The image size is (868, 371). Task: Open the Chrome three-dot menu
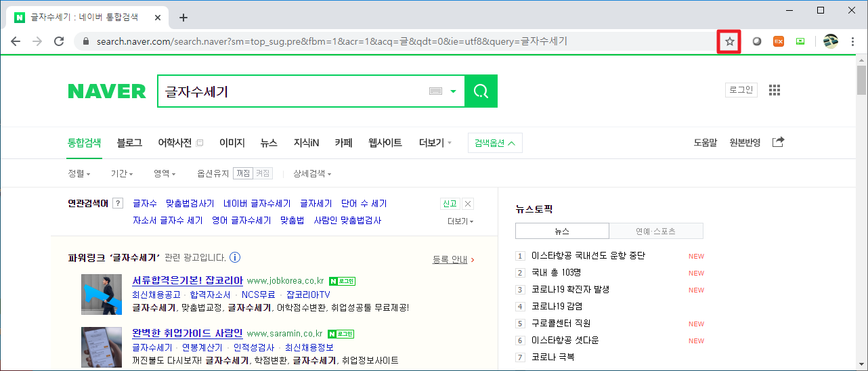tap(852, 41)
